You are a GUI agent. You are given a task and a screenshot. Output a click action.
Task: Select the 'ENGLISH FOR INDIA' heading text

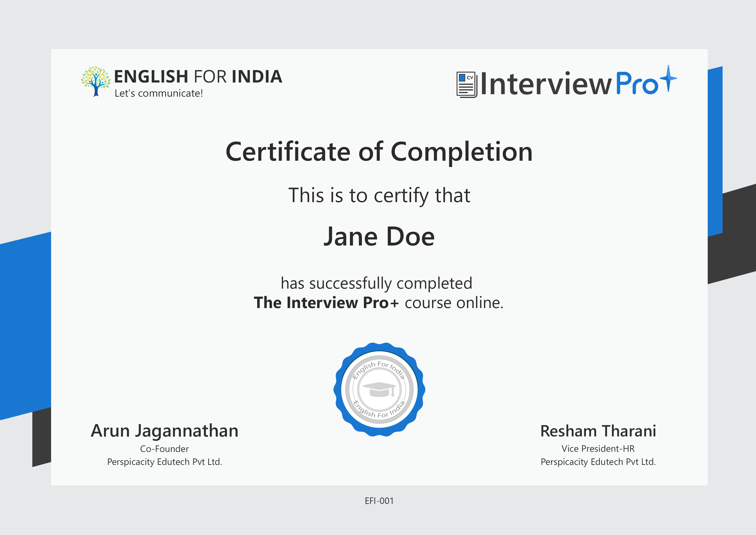click(198, 76)
